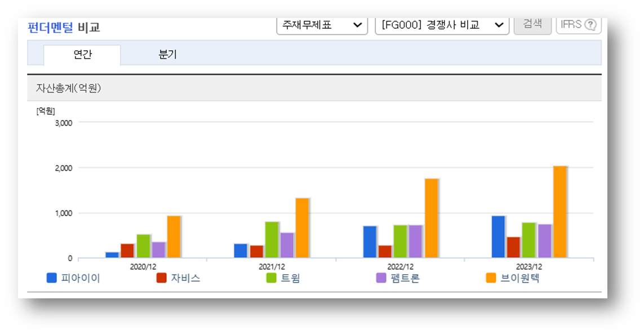Click the blue 피아이이 bar for 2021/12
Screen dimensions: 644x335
pos(241,251)
